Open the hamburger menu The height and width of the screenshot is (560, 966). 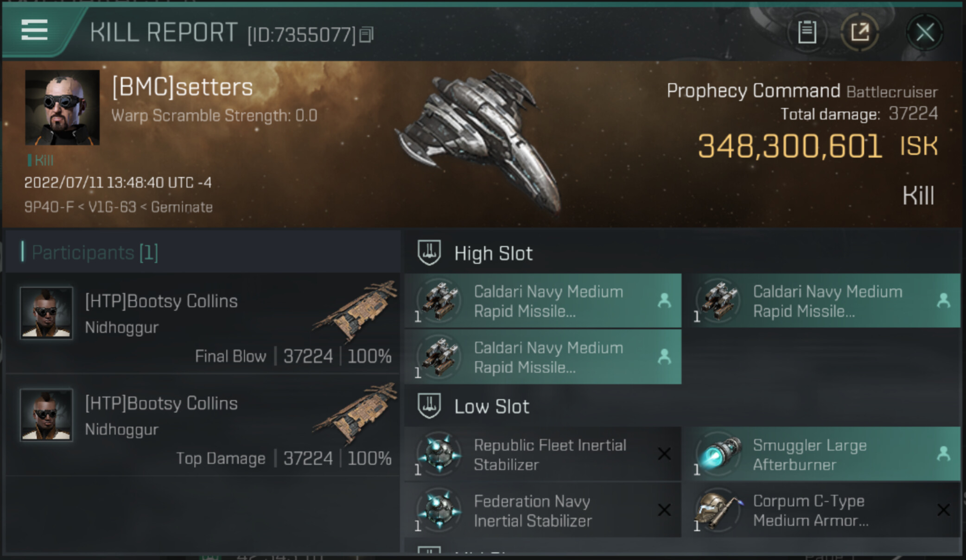(x=34, y=30)
